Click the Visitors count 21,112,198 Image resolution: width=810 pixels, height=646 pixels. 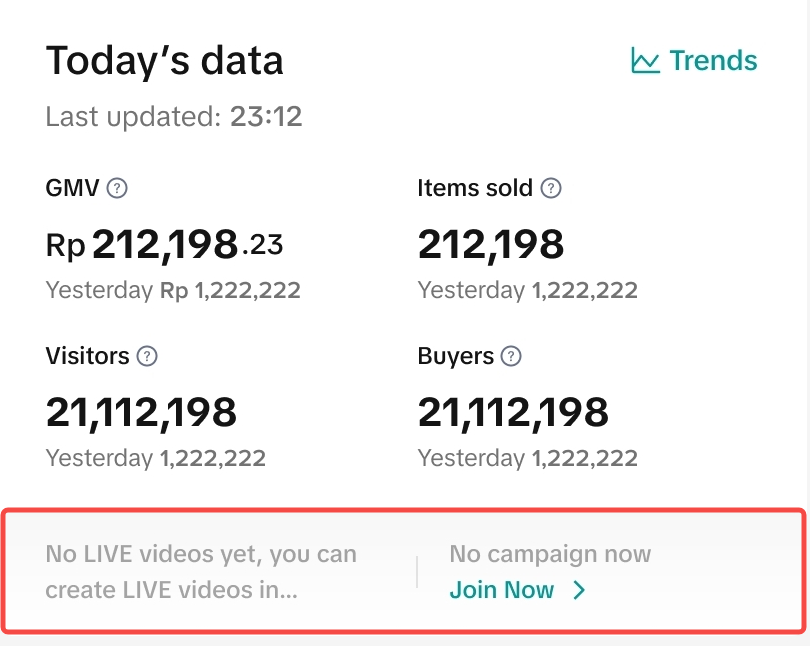pos(142,412)
